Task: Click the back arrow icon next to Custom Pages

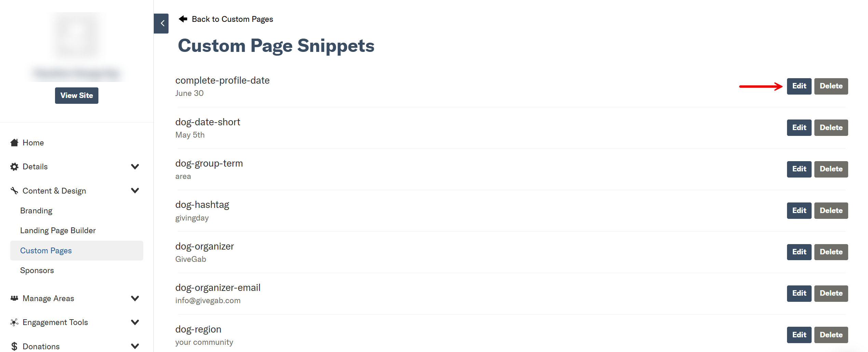Action: point(183,19)
